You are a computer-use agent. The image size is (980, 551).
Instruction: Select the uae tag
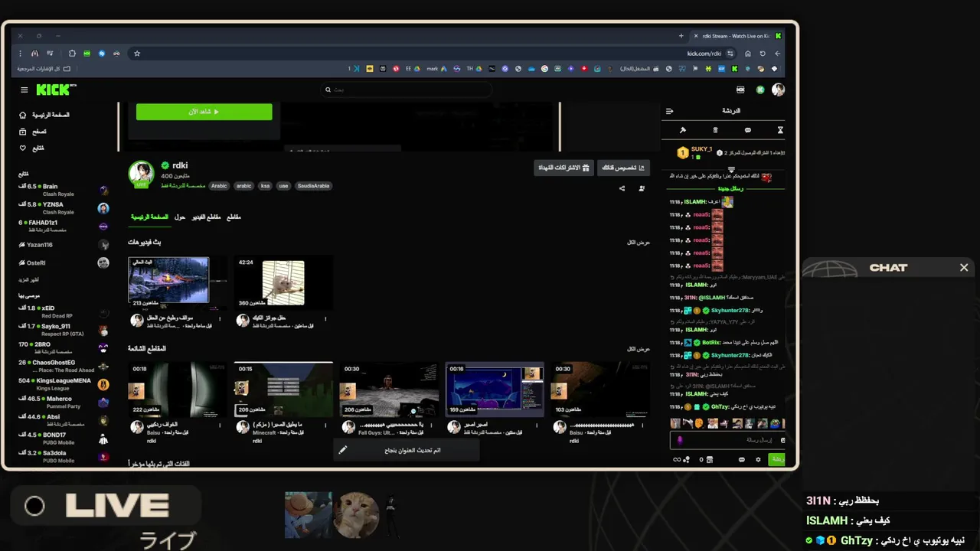(x=283, y=186)
